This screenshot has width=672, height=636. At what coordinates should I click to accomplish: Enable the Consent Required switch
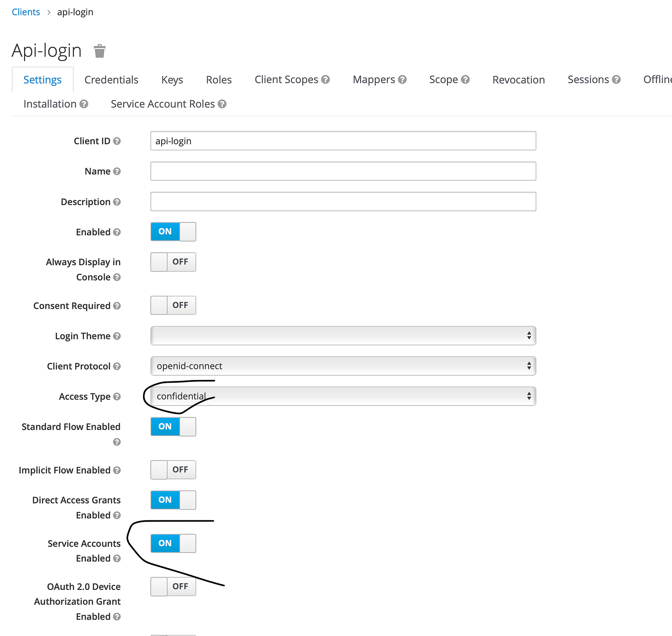pyautogui.click(x=173, y=305)
